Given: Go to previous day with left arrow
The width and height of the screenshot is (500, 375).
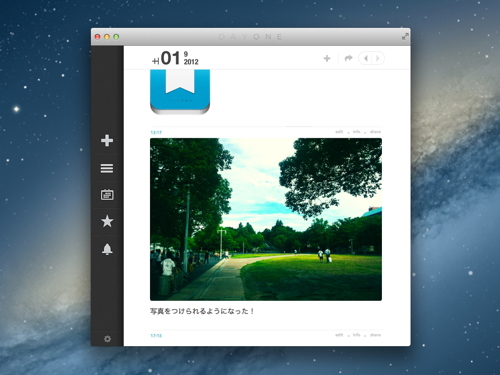Looking at the screenshot, I should pyautogui.click(x=365, y=58).
